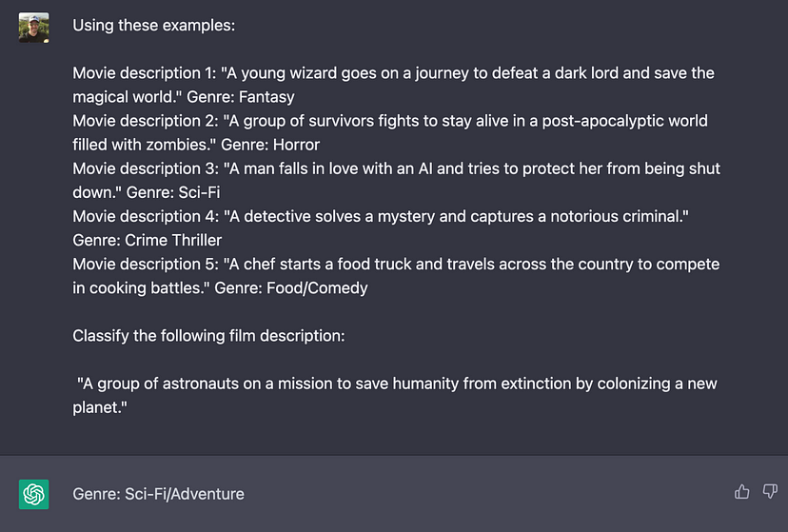Click the young wizard movie description sentence

466,73
